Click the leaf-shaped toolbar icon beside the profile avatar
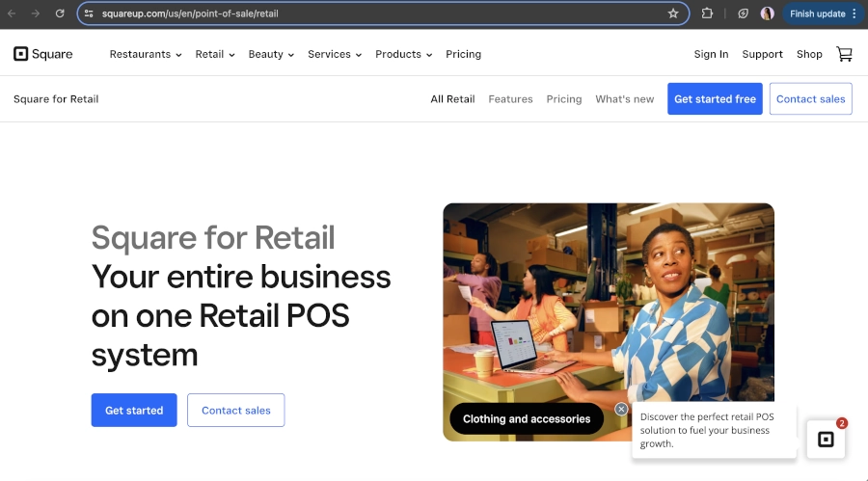 tap(743, 13)
